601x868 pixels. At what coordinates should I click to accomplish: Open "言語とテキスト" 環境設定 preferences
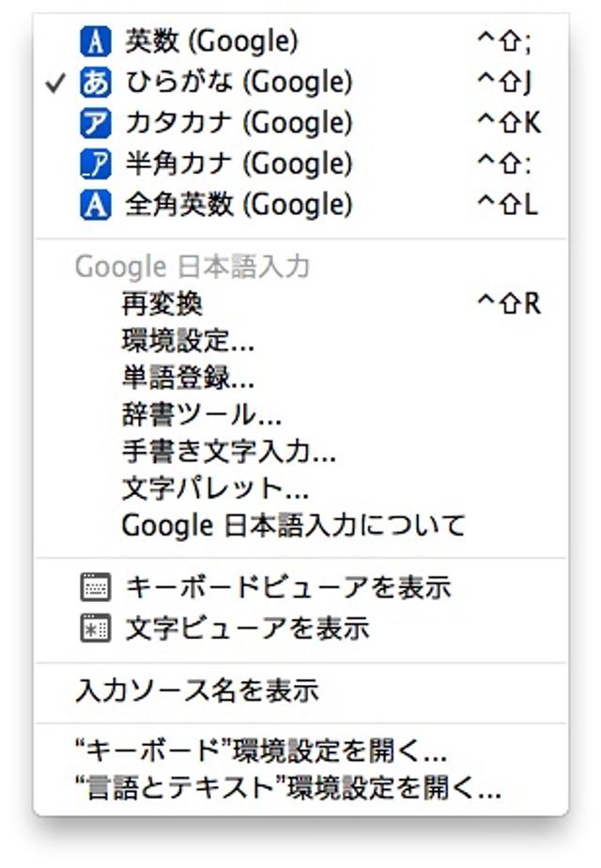point(287,788)
